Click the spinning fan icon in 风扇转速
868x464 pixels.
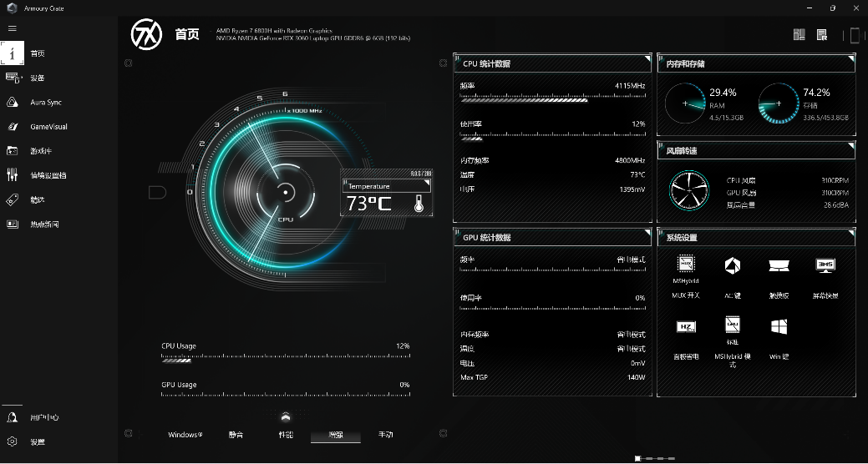tap(689, 189)
